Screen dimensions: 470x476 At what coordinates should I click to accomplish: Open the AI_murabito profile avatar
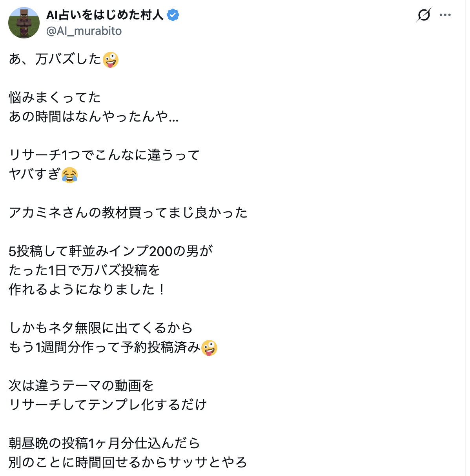(x=24, y=23)
